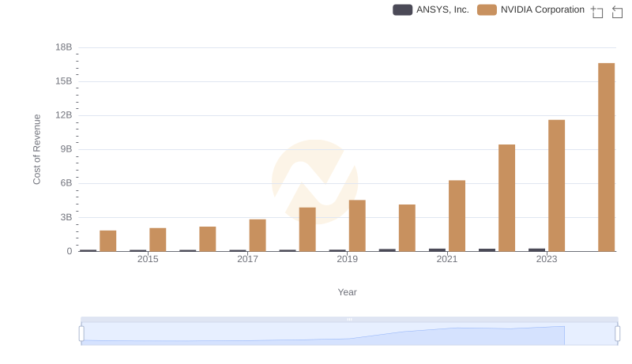Click the restore zoom reset icon
The height and width of the screenshot is (364, 632).
[x=617, y=12]
